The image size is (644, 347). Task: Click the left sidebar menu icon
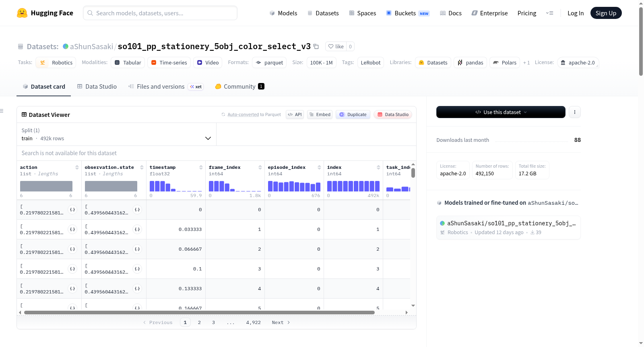tap(2, 111)
